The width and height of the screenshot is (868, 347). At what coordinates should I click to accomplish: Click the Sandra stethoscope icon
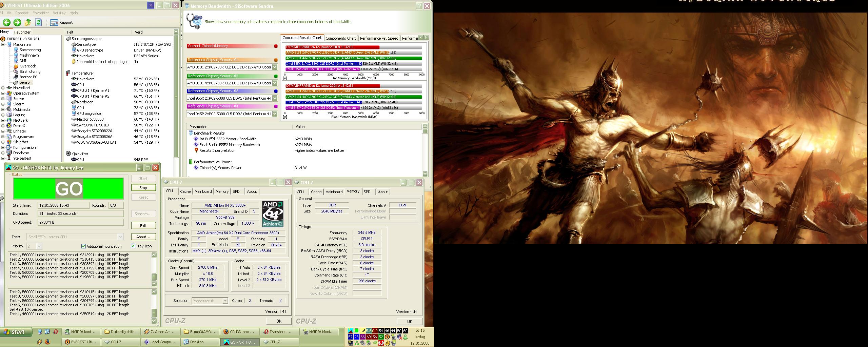click(x=194, y=21)
